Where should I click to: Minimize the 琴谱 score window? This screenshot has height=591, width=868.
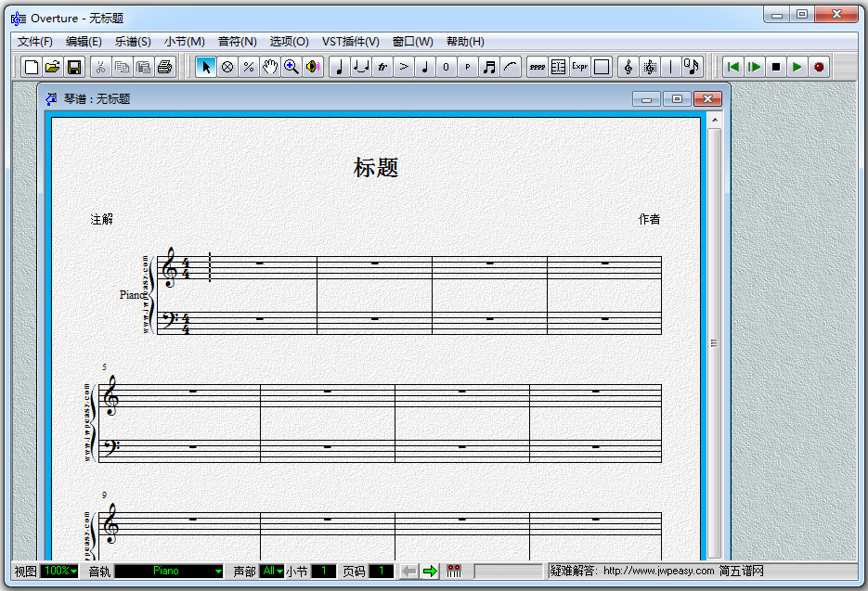[x=646, y=99]
